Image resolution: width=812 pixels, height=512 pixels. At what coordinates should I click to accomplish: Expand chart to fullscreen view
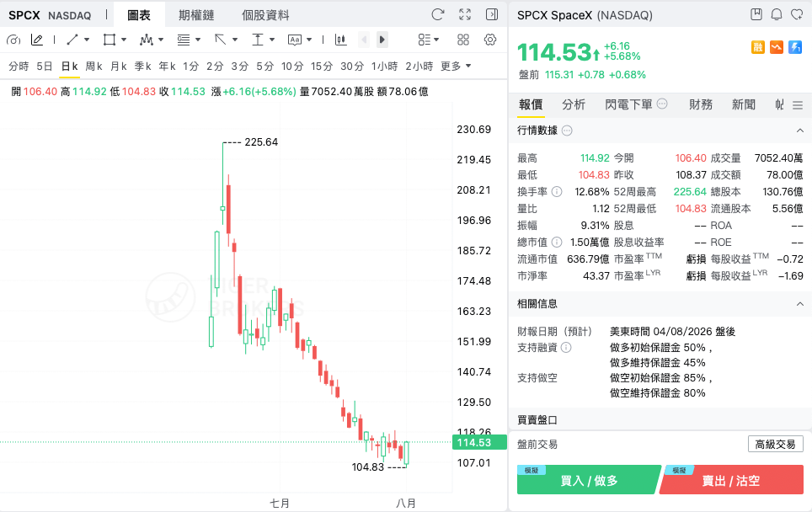tap(465, 14)
